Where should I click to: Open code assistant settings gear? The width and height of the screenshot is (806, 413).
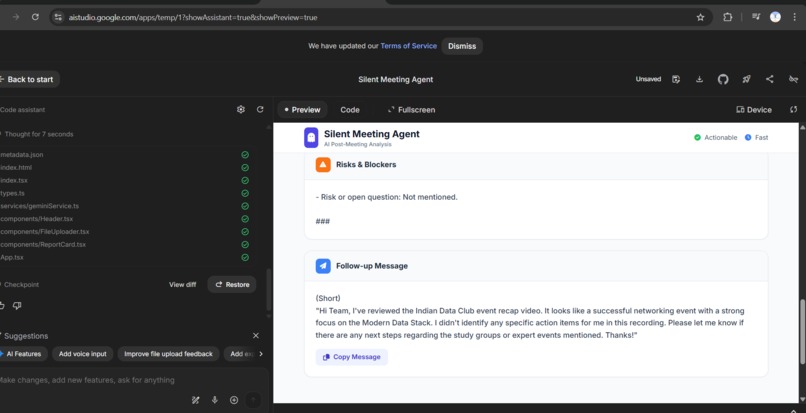pyautogui.click(x=241, y=110)
